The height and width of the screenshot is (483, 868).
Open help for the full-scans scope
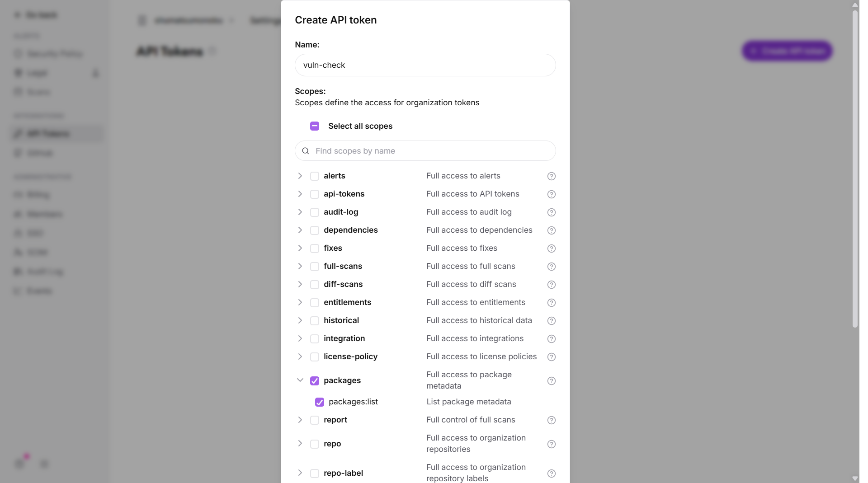[551, 267]
